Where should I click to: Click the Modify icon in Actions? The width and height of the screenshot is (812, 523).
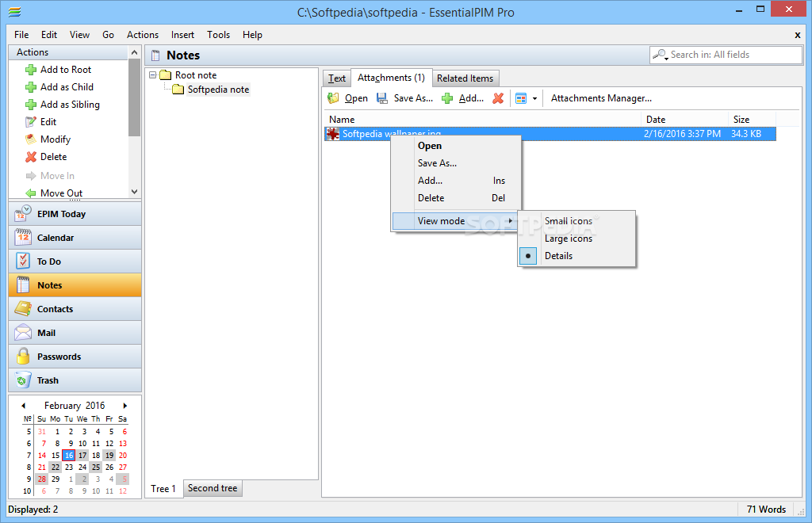click(31, 139)
